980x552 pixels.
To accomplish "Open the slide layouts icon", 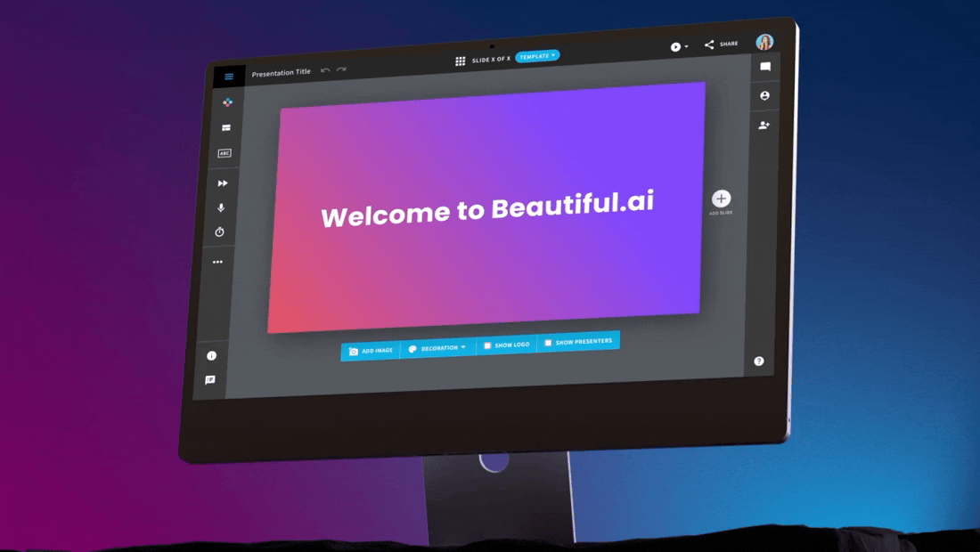I will (225, 127).
